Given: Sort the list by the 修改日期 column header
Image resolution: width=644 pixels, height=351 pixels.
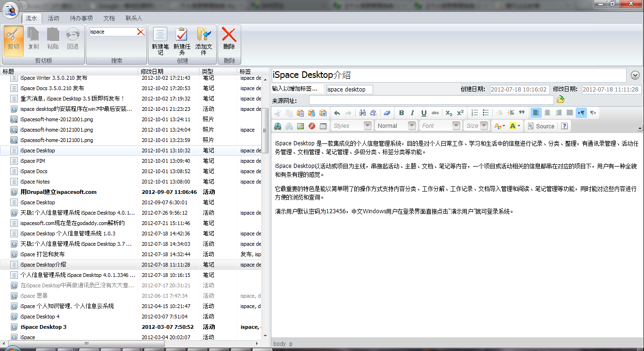Looking at the screenshot, I should click(x=169, y=71).
